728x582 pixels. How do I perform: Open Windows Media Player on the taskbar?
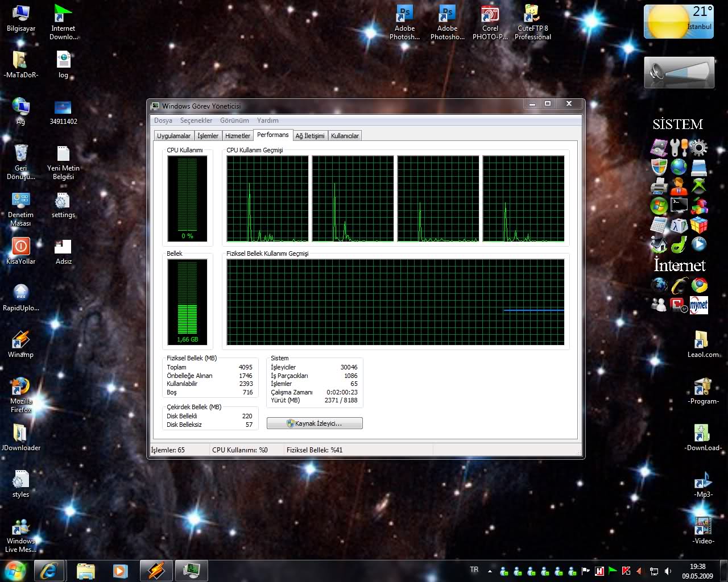tap(120, 571)
